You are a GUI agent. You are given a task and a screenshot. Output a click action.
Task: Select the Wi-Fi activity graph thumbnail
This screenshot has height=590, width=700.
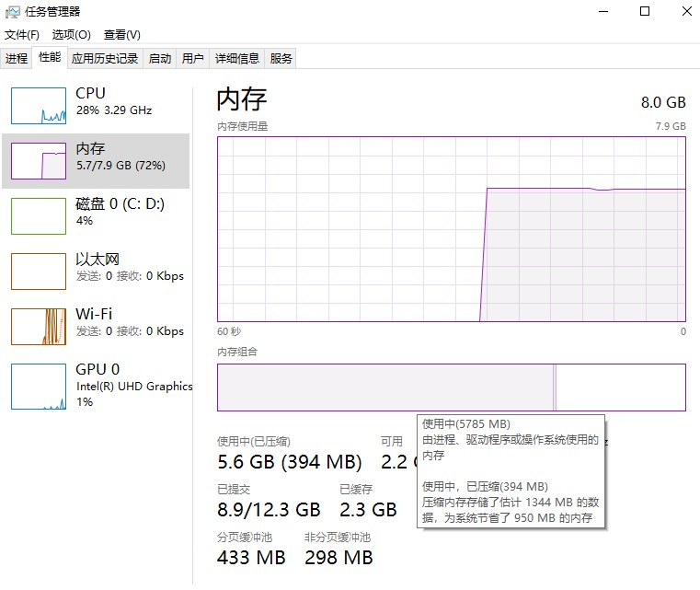click(x=39, y=327)
